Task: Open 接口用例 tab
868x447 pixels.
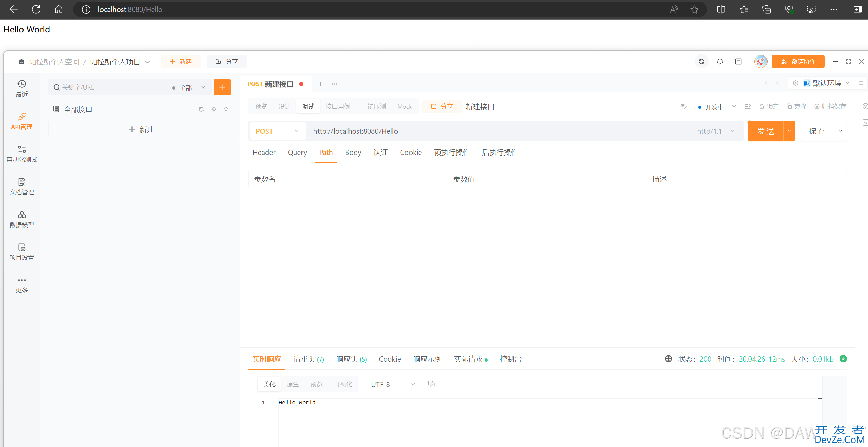Action: [338, 107]
